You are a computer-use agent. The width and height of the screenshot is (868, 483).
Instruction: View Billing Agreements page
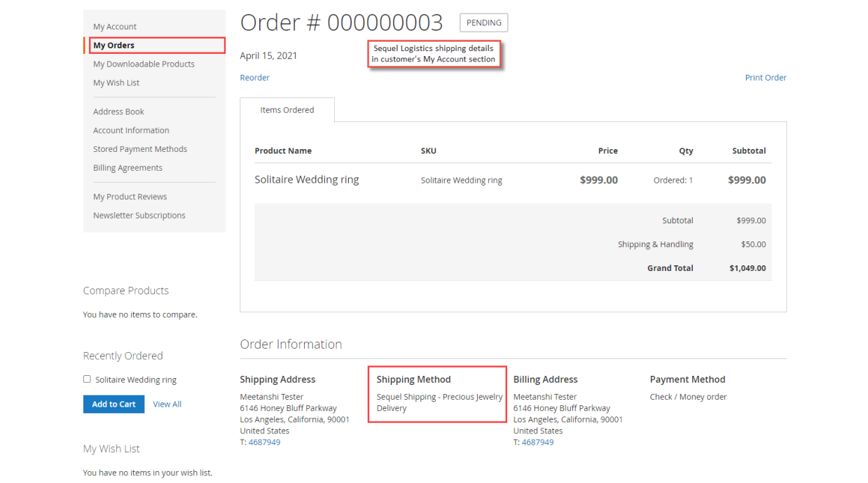pyautogui.click(x=128, y=168)
